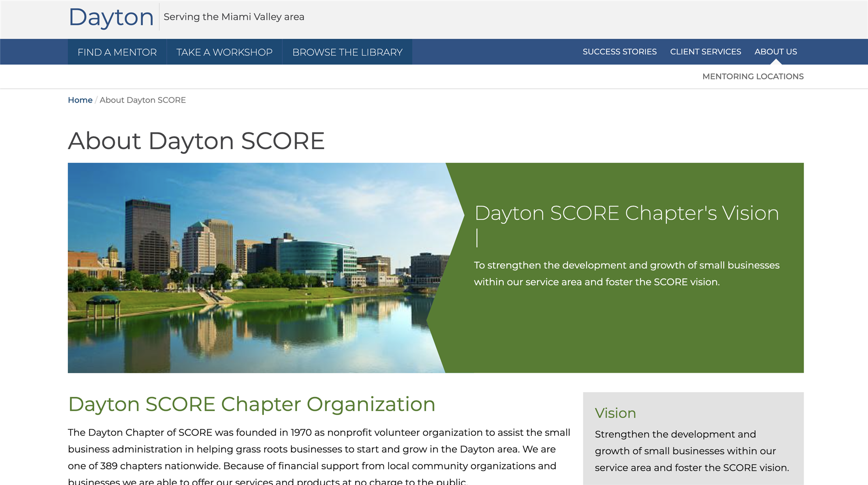Click the Vision sidebar heading
This screenshot has height=485, width=868.
615,413
